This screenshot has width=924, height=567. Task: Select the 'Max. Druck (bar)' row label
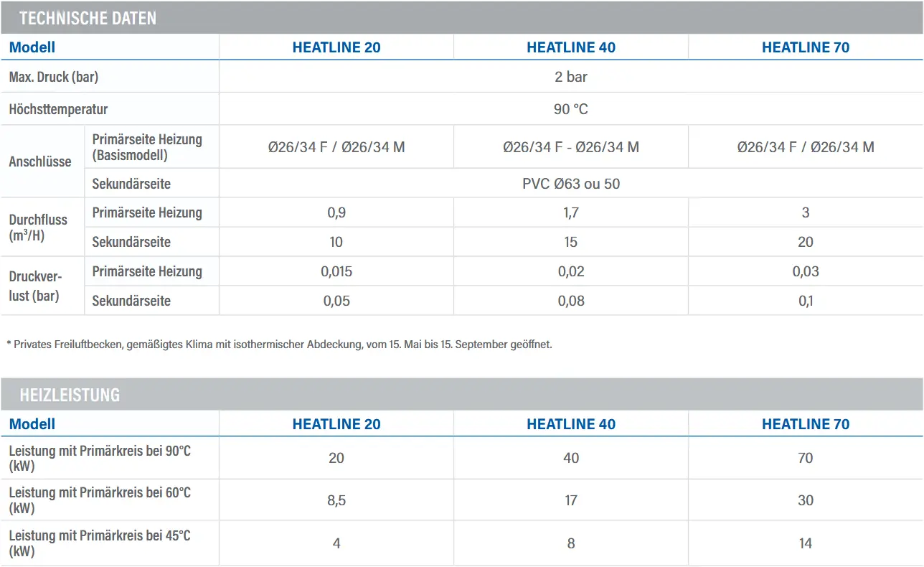tap(53, 77)
